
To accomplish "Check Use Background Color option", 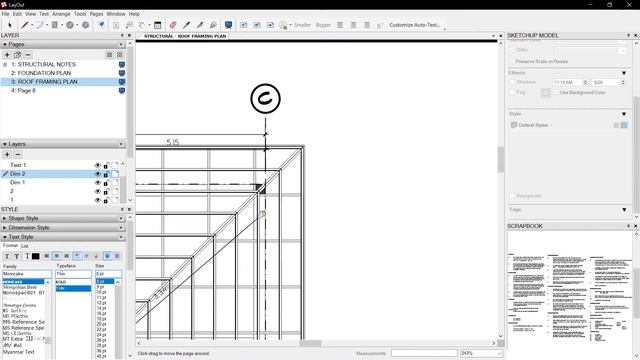I will tap(556, 93).
